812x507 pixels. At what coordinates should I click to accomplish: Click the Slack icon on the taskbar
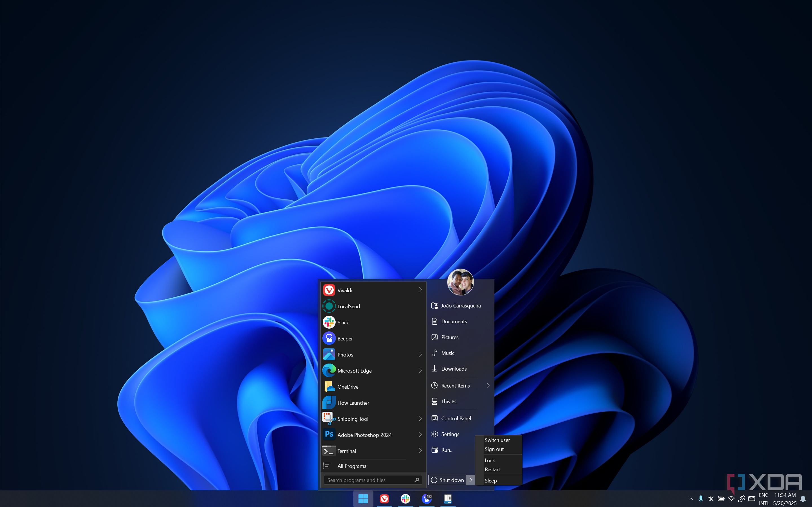click(x=405, y=499)
